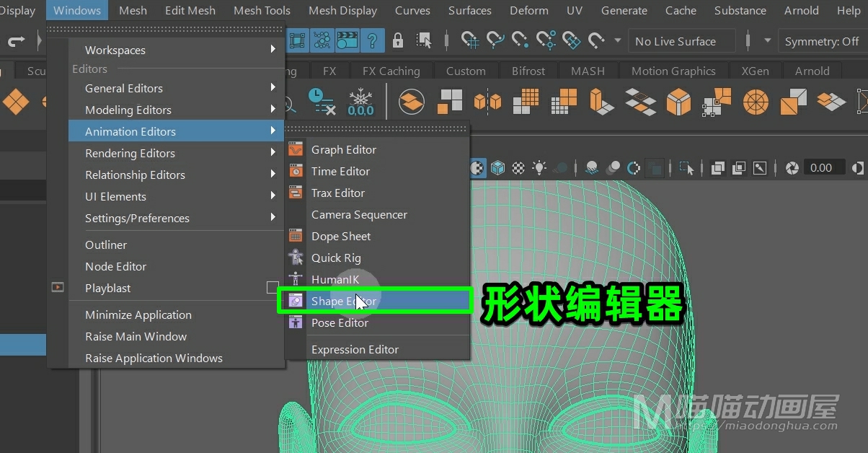
Task: Click the orange and grey squares shelf icon
Action: point(451,102)
